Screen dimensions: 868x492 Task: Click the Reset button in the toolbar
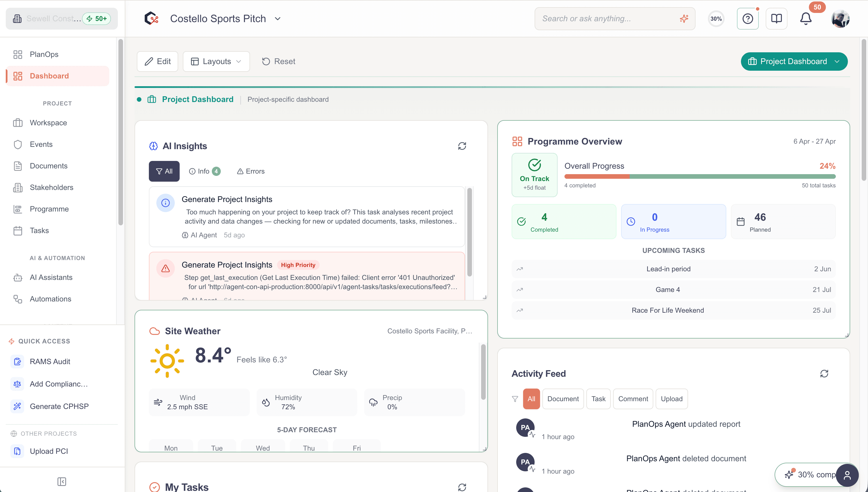(278, 61)
